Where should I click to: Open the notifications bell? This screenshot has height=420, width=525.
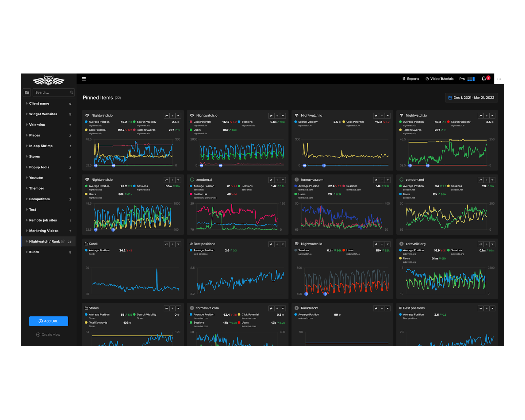click(484, 79)
